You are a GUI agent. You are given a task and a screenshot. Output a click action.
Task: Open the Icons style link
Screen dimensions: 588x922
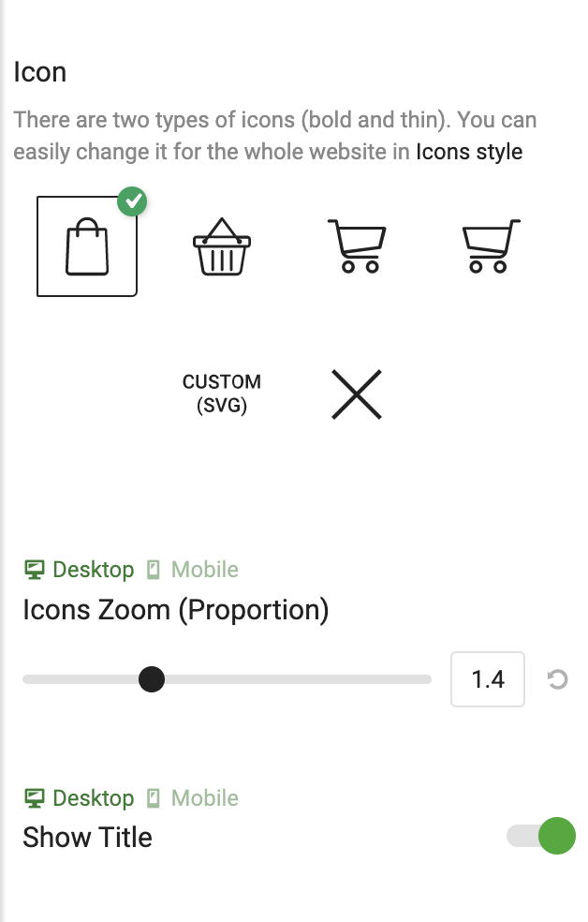[x=469, y=152]
